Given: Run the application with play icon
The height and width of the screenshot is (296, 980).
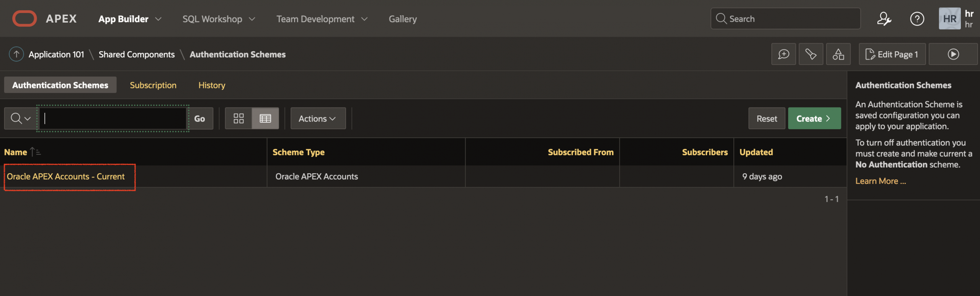Looking at the screenshot, I should [953, 54].
